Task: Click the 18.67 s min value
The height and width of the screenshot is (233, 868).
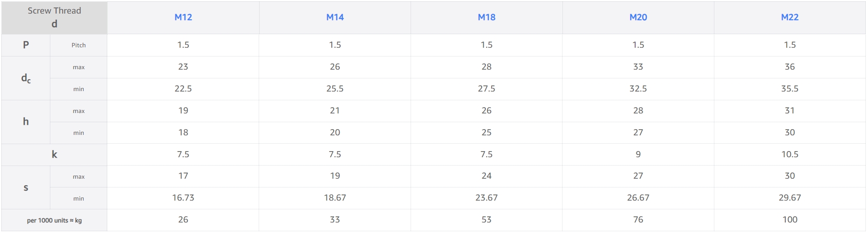Action: 335,198
